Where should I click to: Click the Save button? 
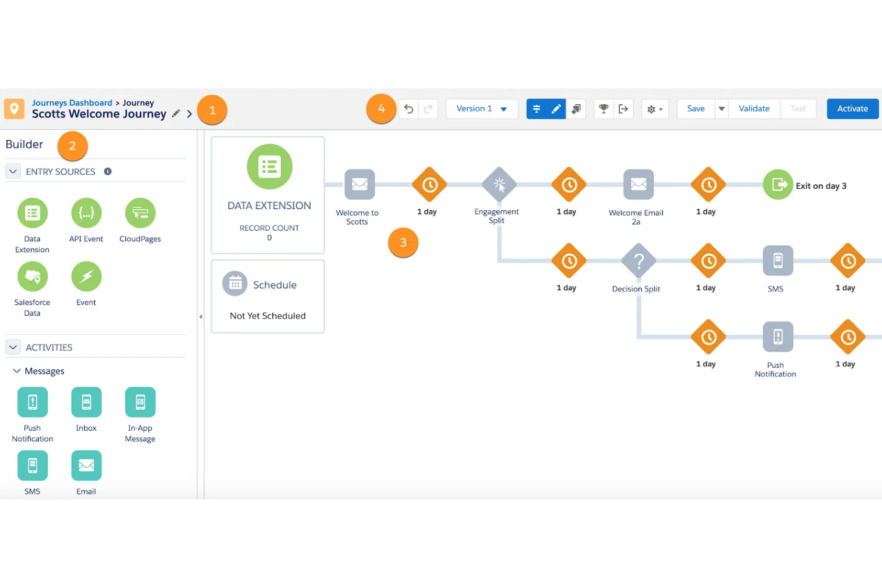point(696,109)
